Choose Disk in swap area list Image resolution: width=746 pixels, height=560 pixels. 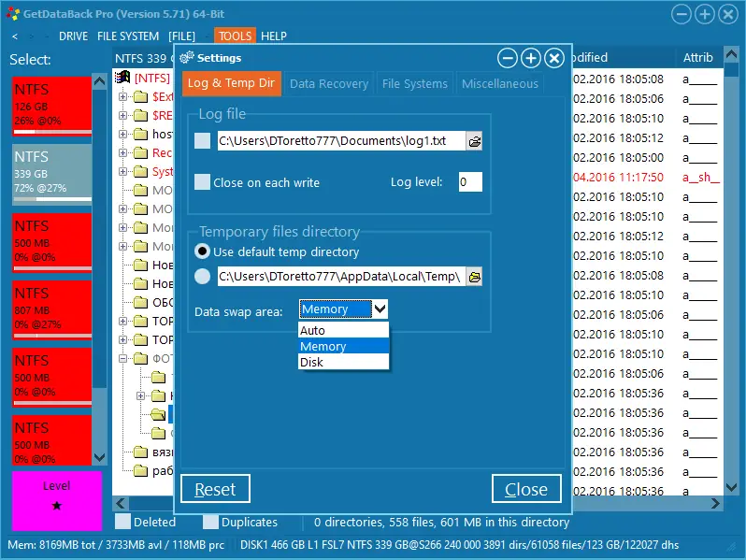343,362
